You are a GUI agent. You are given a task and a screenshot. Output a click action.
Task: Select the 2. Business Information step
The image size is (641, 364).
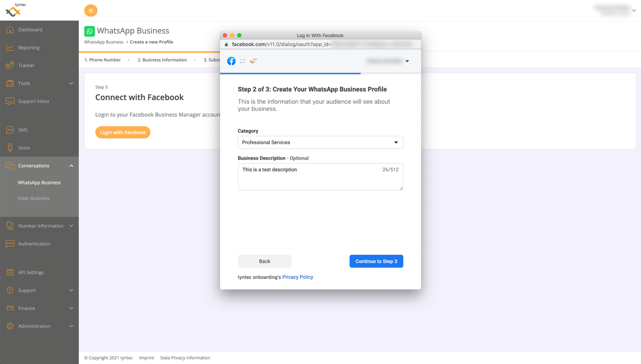coord(162,60)
